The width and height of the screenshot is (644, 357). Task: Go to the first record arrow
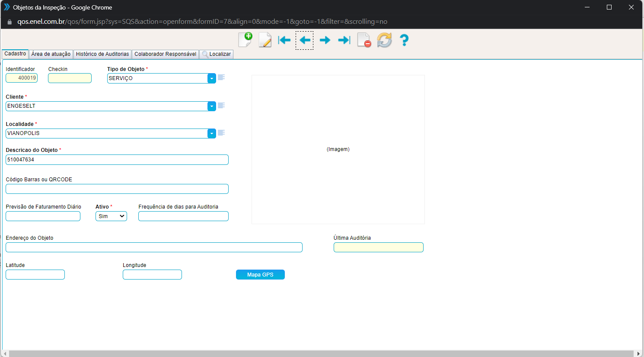click(284, 40)
